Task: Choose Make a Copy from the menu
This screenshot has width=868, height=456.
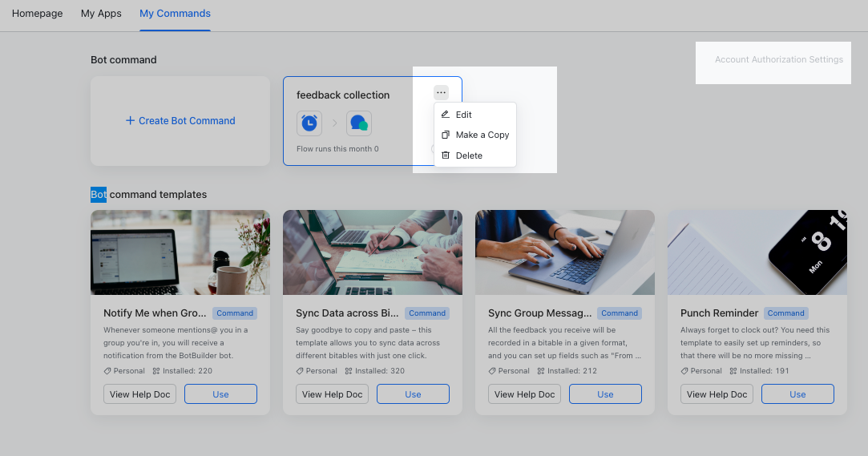Action: click(475, 135)
